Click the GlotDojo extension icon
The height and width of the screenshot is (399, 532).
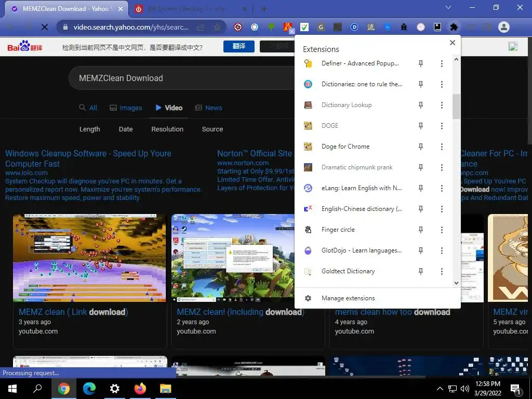point(308,250)
